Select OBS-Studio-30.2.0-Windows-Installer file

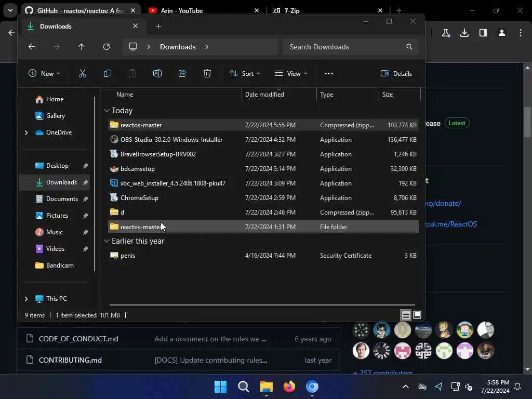263,139
